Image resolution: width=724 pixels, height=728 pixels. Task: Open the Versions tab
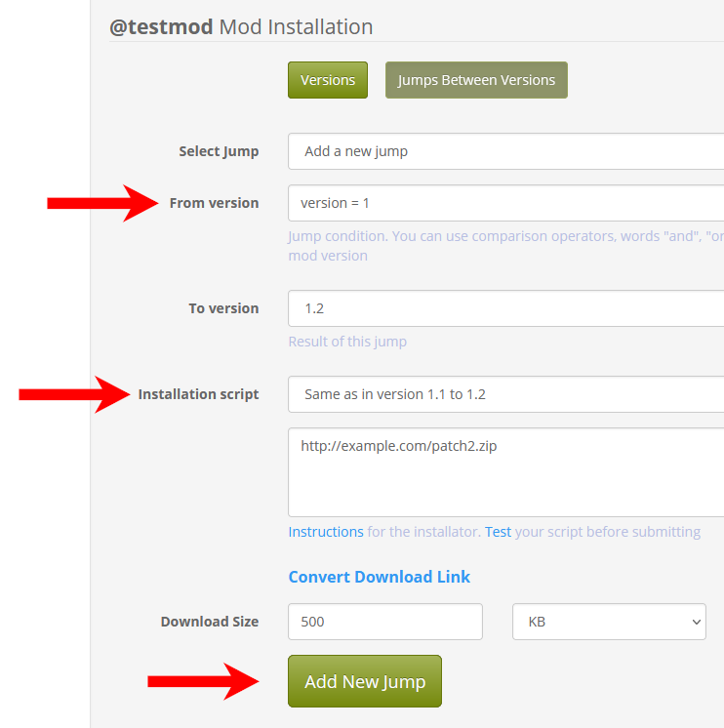(x=328, y=80)
